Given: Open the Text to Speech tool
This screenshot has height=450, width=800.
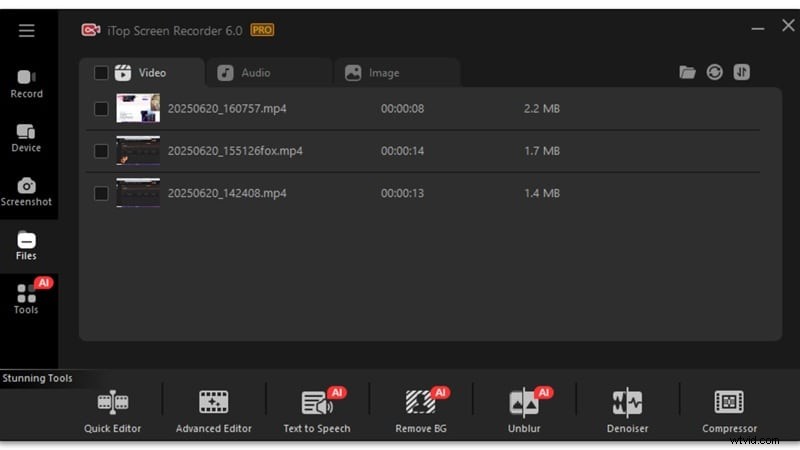Looking at the screenshot, I should 317,411.
